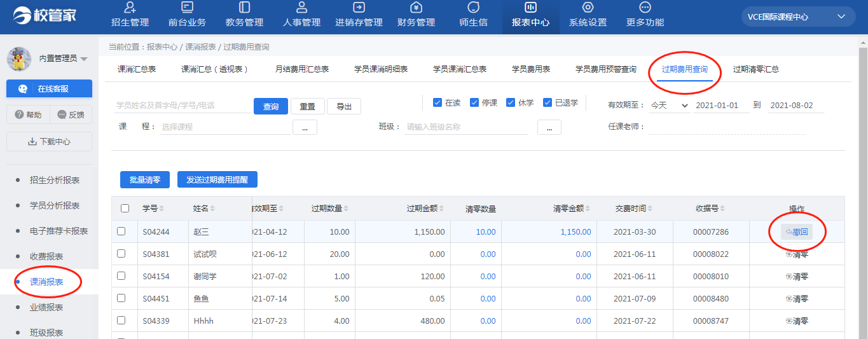The width and height of the screenshot is (868, 339).
Task: Select row checkbox for S04154
Action: pyautogui.click(x=121, y=276)
